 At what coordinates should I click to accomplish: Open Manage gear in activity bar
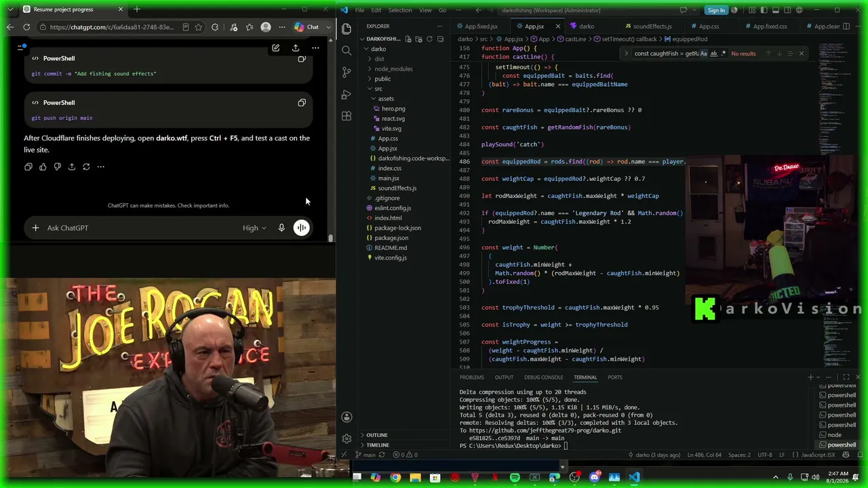[x=347, y=439]
